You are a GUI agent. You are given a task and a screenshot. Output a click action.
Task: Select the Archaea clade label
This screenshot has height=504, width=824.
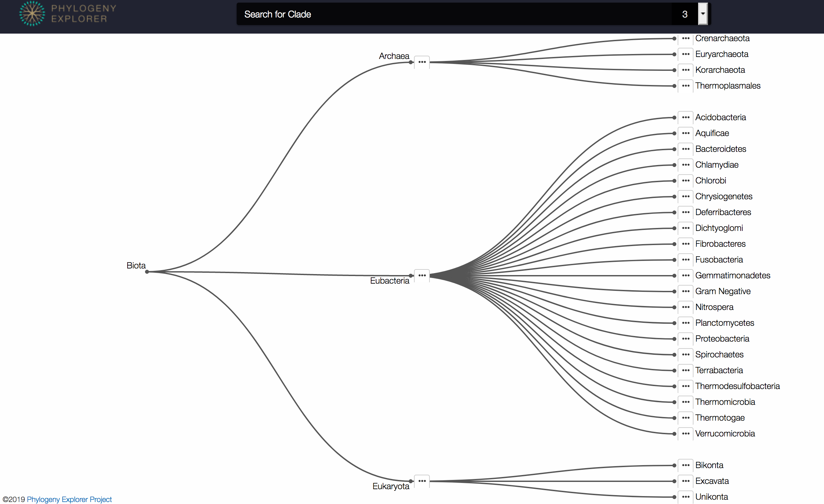394,56
